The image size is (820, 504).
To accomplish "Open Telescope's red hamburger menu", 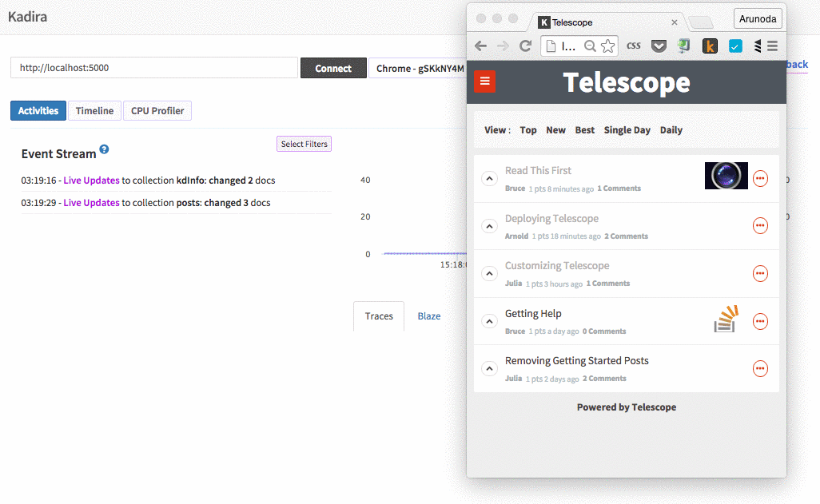I will pos(485,81).
